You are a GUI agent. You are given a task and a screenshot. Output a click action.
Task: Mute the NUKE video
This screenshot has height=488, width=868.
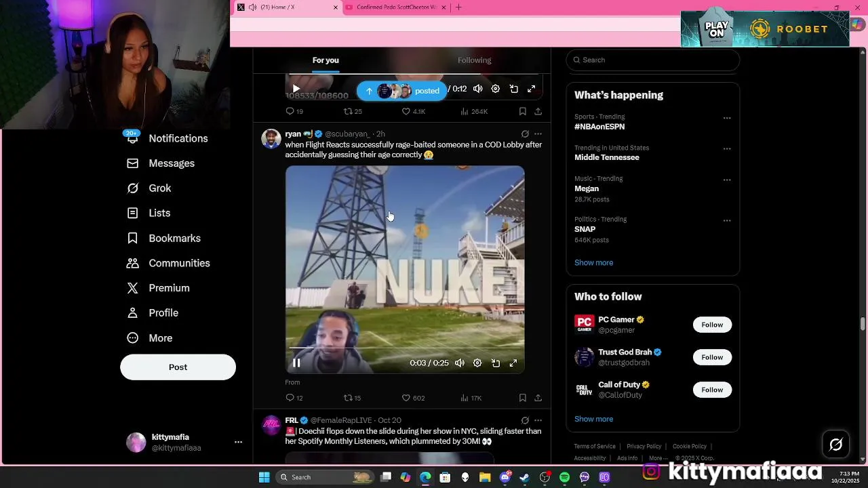[460, 363]
